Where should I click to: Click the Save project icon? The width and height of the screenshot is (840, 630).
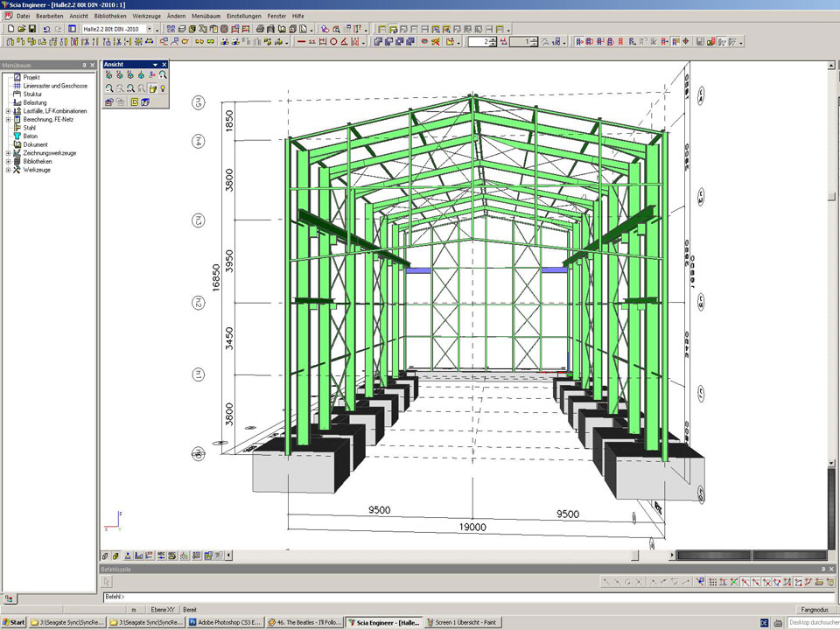click(32, 29)
